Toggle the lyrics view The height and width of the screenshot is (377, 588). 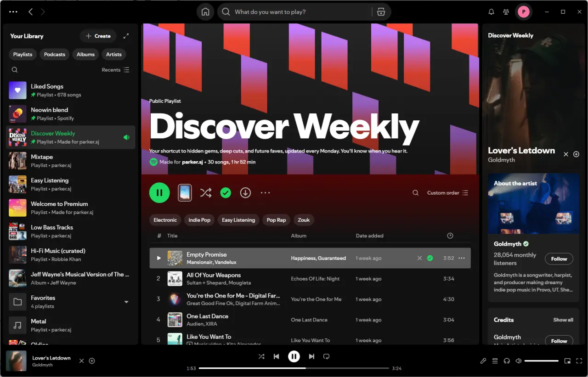coord(483,361)
